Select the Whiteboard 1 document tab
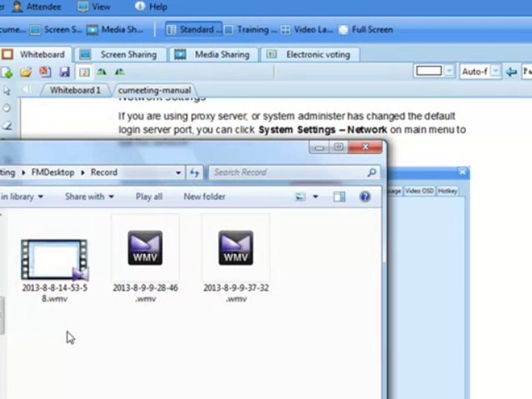 click(x=75, y=90)
